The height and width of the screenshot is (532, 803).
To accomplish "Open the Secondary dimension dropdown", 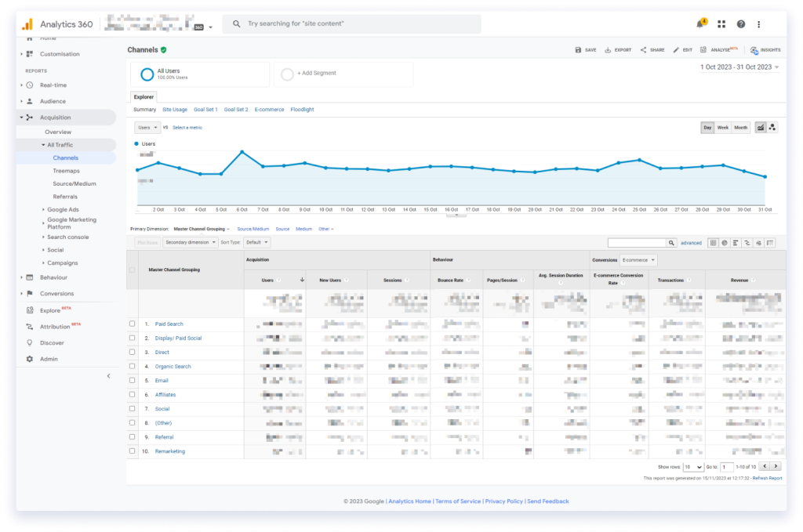I will [x=188, y=242].
